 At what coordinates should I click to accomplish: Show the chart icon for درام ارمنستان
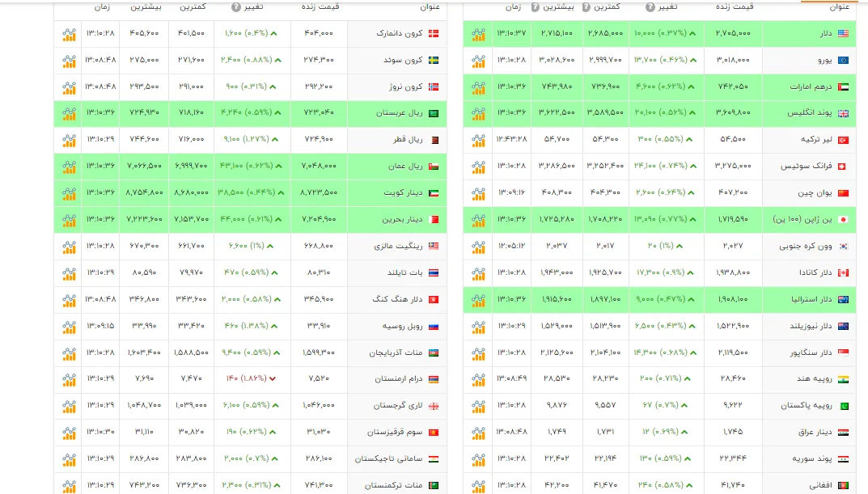click(x=70, y=379)
